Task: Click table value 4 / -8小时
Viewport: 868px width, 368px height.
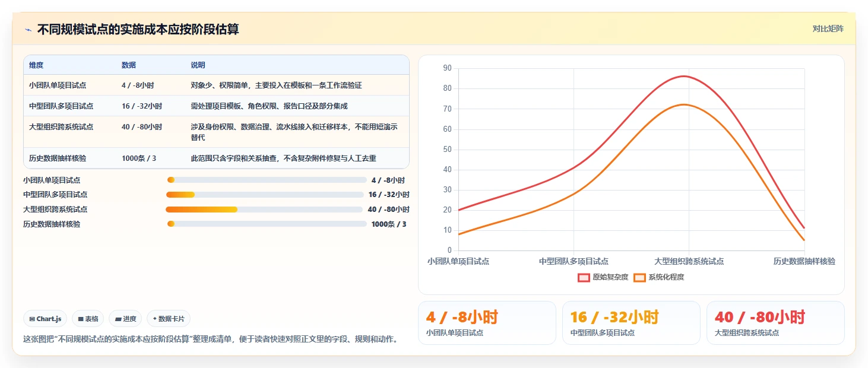Action: point(138,85)
